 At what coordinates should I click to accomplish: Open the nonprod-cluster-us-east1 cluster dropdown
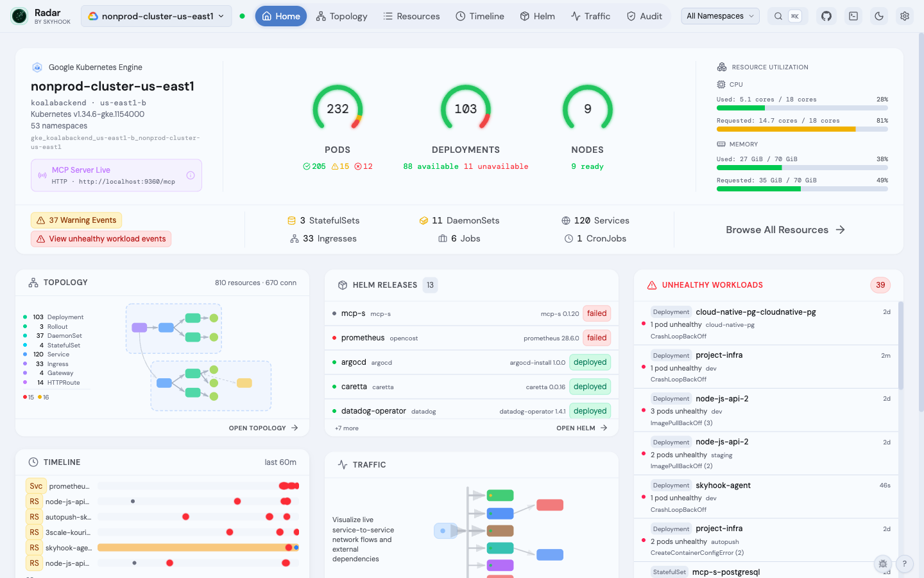coord(157,16)
